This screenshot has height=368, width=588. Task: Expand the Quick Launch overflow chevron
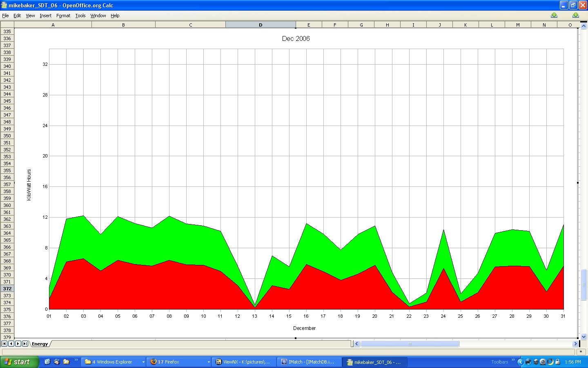tap(76, 360)
